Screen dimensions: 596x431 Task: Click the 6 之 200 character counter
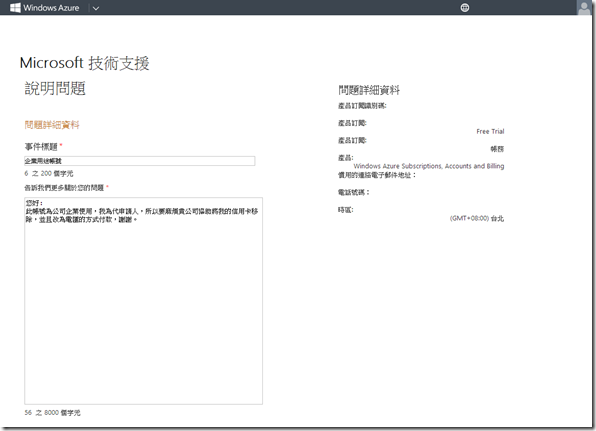tap(49, 174)
